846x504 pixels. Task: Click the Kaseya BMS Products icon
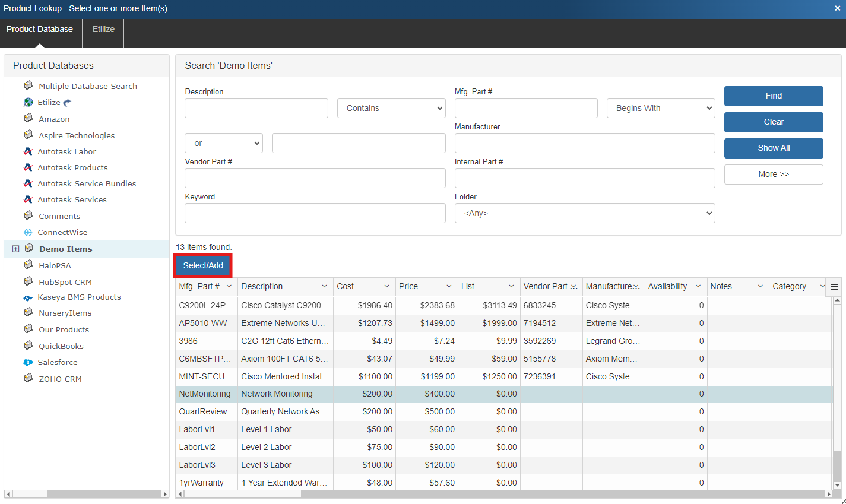pyautogui.click(x=28, y=297)
